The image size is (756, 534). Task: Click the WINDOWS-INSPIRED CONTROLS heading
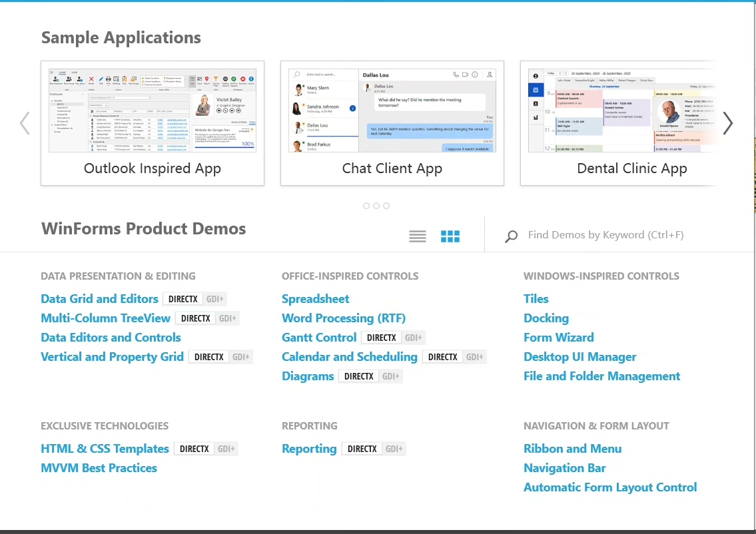pyautogui.click(x=601, y=276)
